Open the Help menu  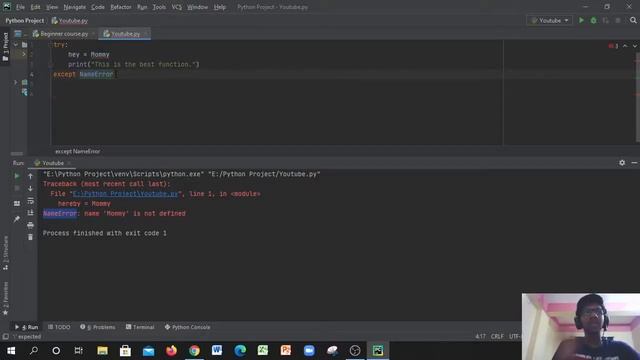pyautogui.click(x=220, y=7)
